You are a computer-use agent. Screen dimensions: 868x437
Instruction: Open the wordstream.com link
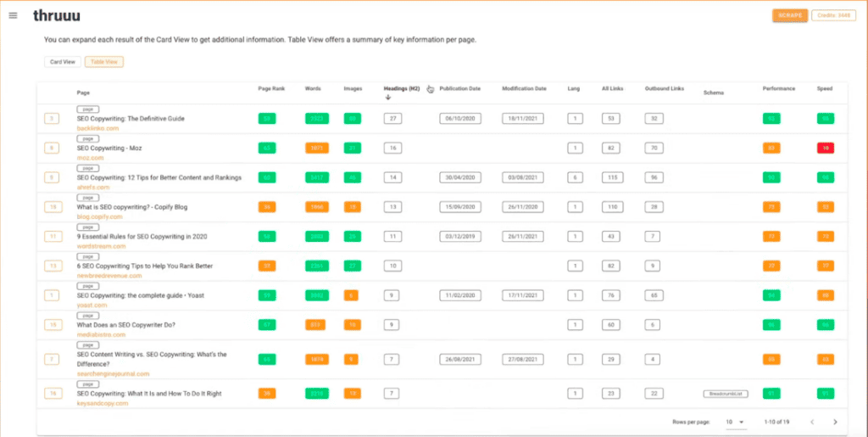(100, 246)
